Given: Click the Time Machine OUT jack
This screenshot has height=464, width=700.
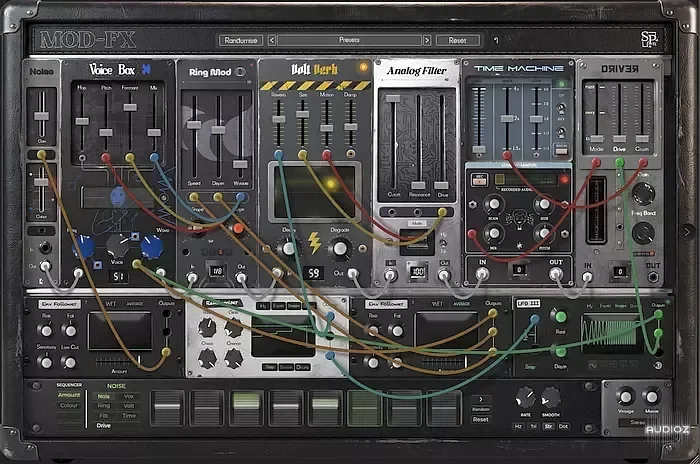Looking at the screenshot, I should click(x=556, y=274).
